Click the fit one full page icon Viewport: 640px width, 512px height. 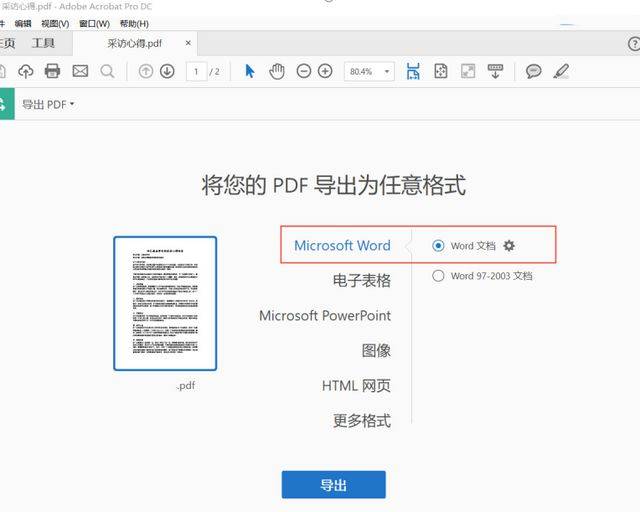coord(441,71)
